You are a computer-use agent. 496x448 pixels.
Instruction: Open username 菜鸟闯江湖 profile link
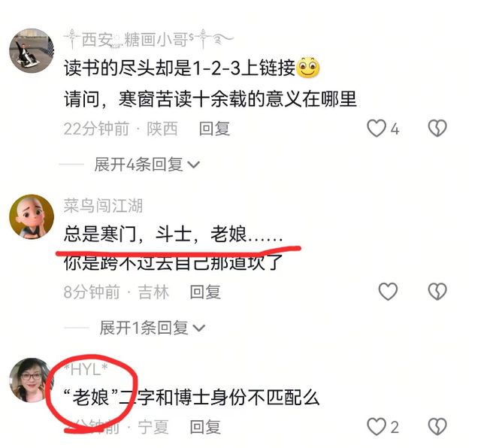click(103, 206)
